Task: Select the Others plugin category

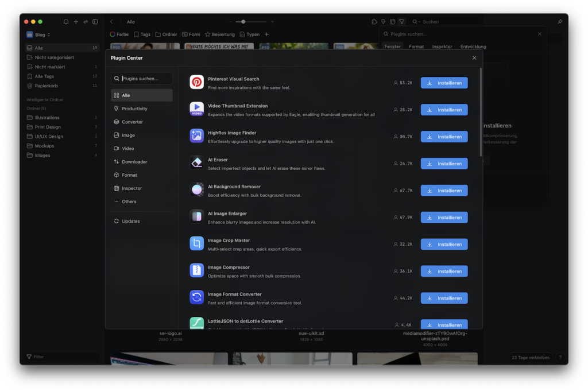Action: pyautogui.click(x=142, y=202)
